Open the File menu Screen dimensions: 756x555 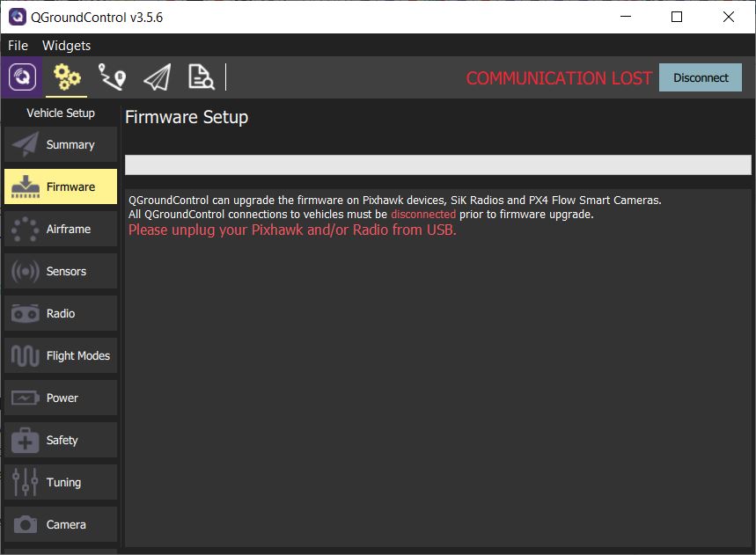tap(18, 45)
